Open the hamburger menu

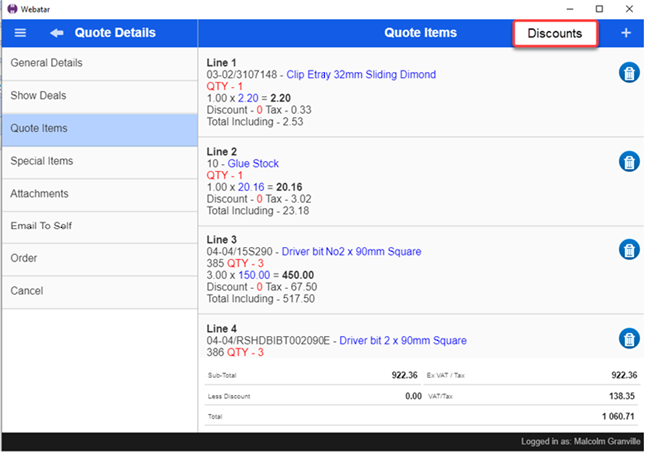click(x=21, y=33)
